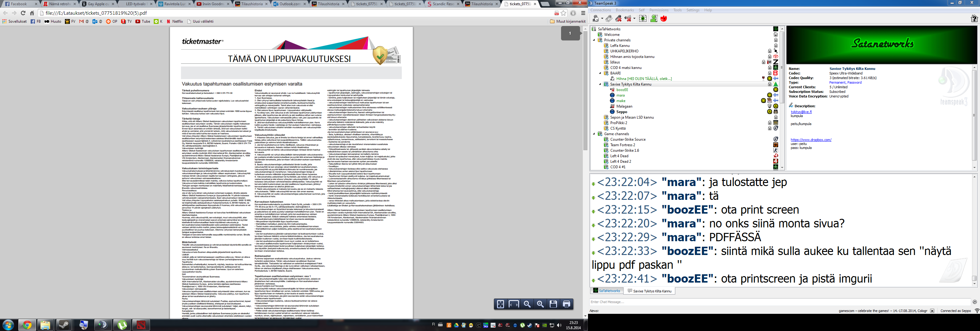Toggle the microphone mute button
The width and height of the screenshot is (980, 331).
[619, 18]
